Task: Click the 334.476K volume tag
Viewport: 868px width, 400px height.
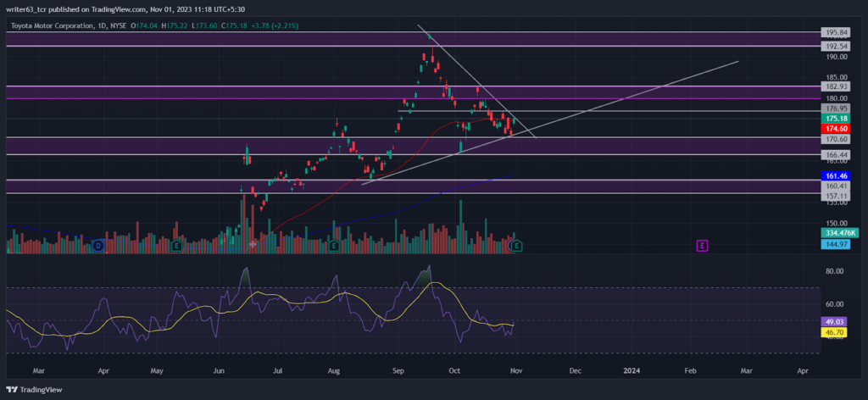Action: coord(839,234)
